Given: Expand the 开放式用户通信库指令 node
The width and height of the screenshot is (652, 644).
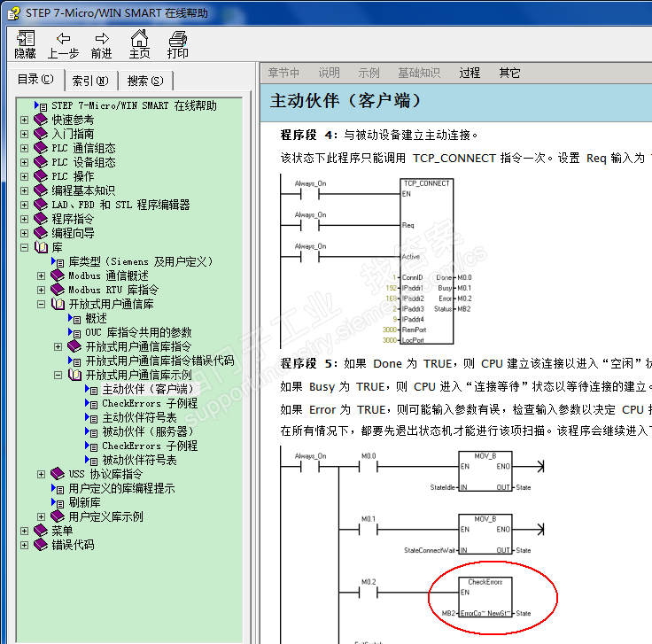Looking at the screenshot, I should pyautogui.click(x=58, y=346).
